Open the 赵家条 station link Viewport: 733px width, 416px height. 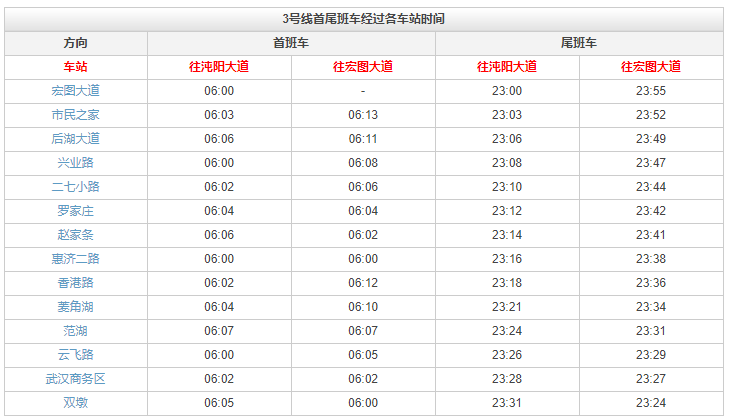[75, 235]
